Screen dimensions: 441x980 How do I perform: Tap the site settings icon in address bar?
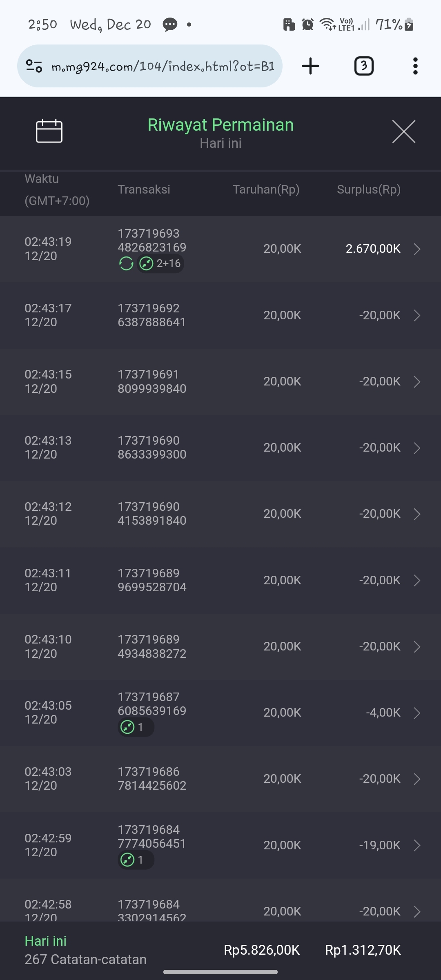tap(34, 66)
